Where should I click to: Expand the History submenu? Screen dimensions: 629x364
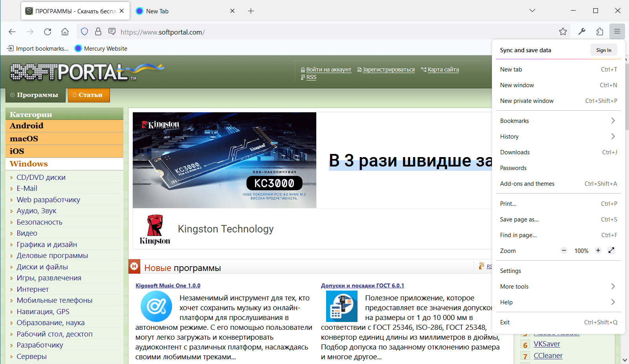point(558,137)
